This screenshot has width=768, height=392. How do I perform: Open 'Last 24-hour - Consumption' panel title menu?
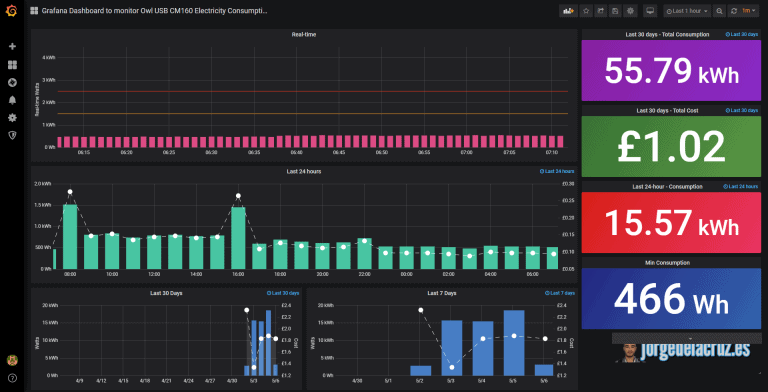[x=667, y=187]
